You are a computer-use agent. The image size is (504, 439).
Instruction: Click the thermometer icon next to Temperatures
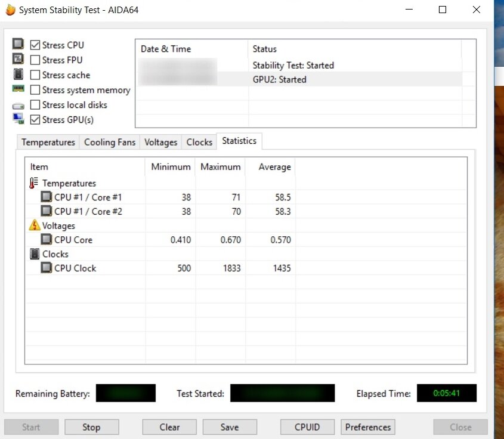click(34, 183)
